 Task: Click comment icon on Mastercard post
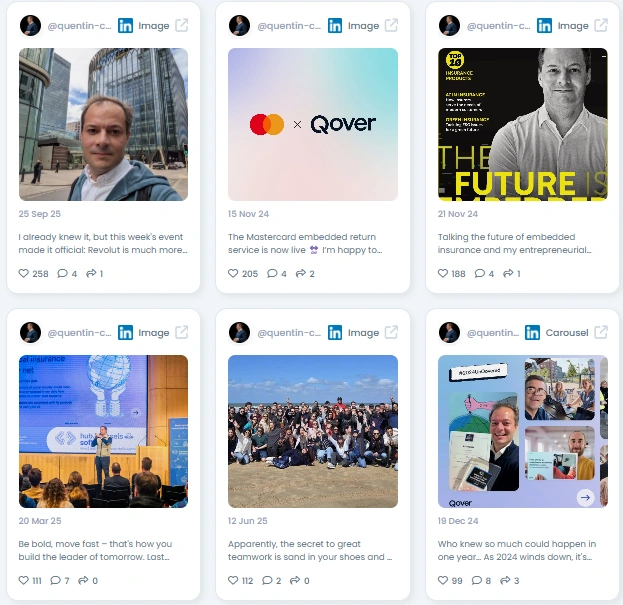tap(272, 273)
